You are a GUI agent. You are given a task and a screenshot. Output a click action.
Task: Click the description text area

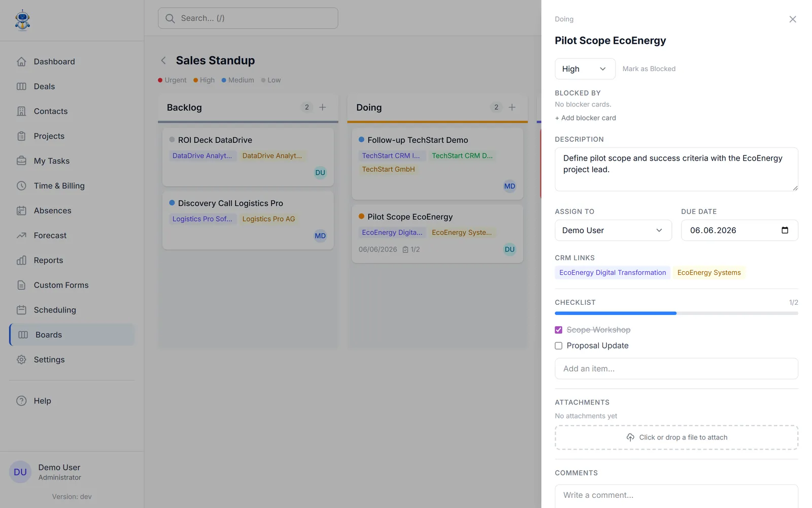point(676,170)
